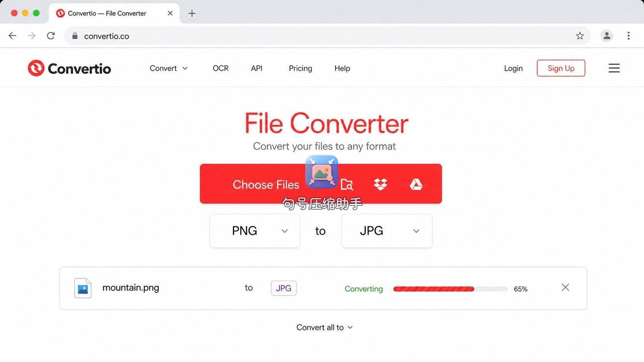
Task: Change mountain.png output format JPG tag
Action: pyautogui.click(x=283, y=288)
